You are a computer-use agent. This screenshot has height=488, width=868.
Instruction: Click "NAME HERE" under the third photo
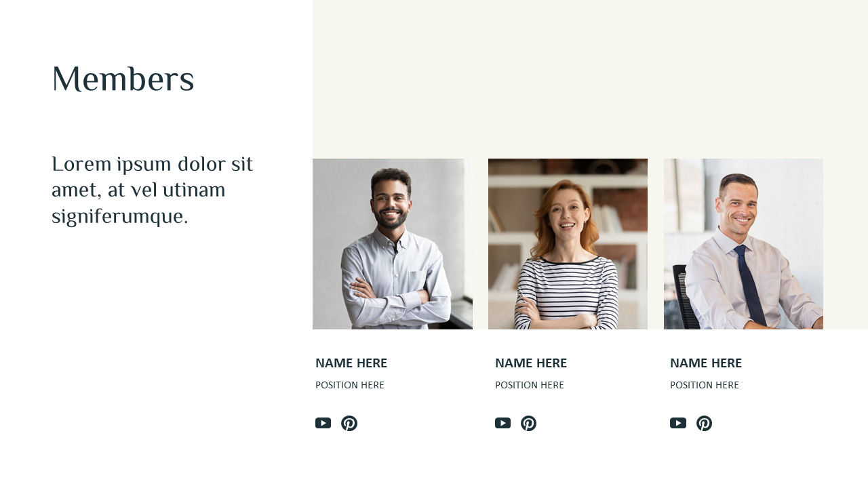(706, 363)
